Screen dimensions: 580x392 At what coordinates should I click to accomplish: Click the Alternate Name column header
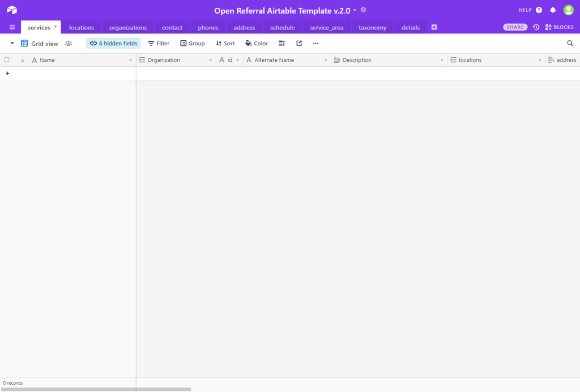287,60
